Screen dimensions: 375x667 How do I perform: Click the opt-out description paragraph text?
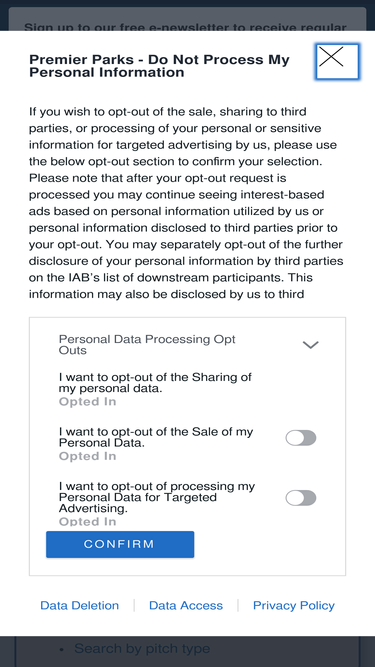(x=187, y=202)
